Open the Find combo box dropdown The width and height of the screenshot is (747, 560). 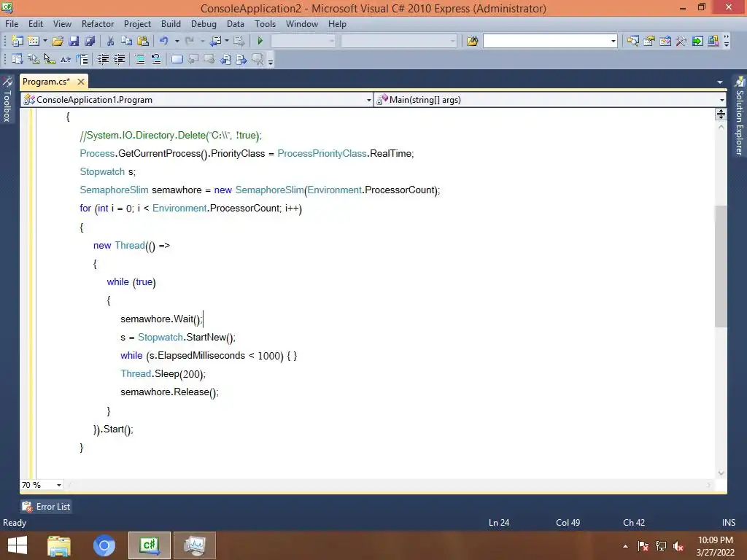click(613, 42)
